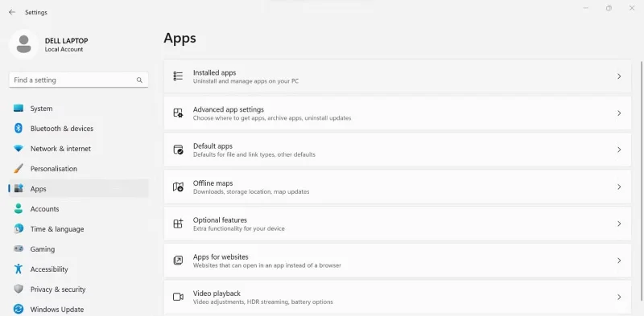Click the Find a setting search box
The width and height of the screenshot is (644, 316).
(78, 80)
